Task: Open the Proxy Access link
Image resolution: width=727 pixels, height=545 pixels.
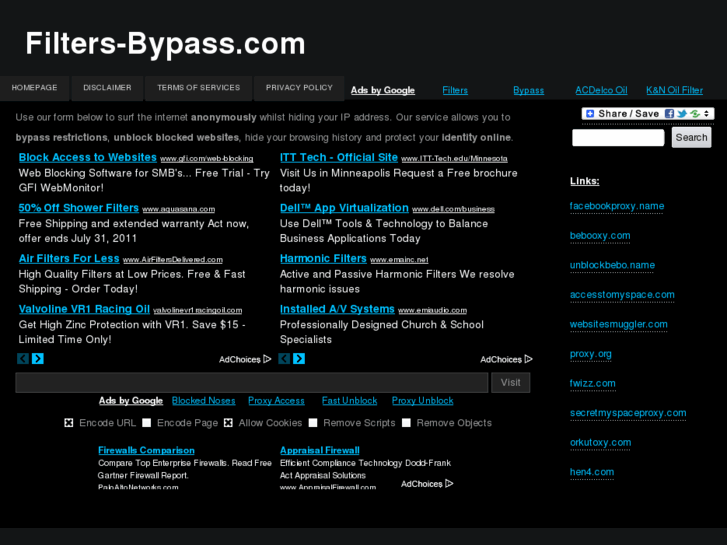Action: click(276, 401)
